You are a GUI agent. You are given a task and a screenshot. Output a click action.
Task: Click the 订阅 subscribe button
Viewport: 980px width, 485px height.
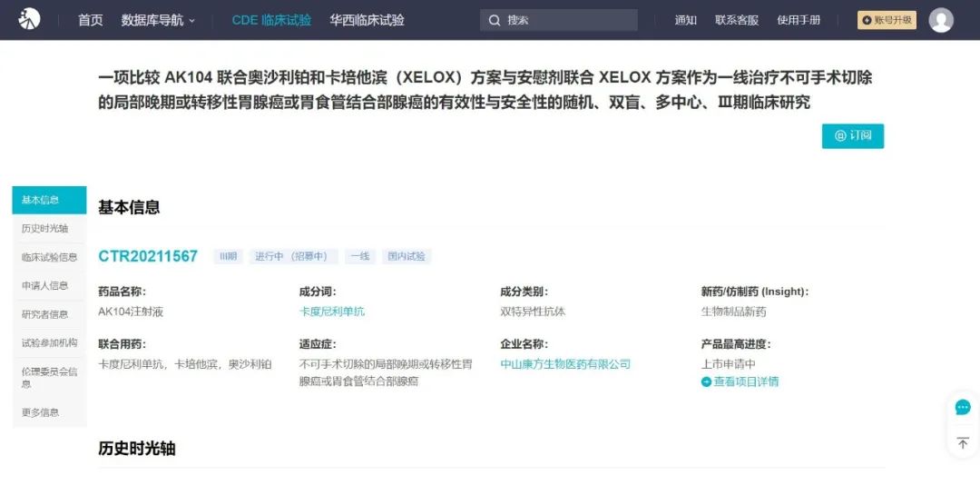[x=852, y=136]
